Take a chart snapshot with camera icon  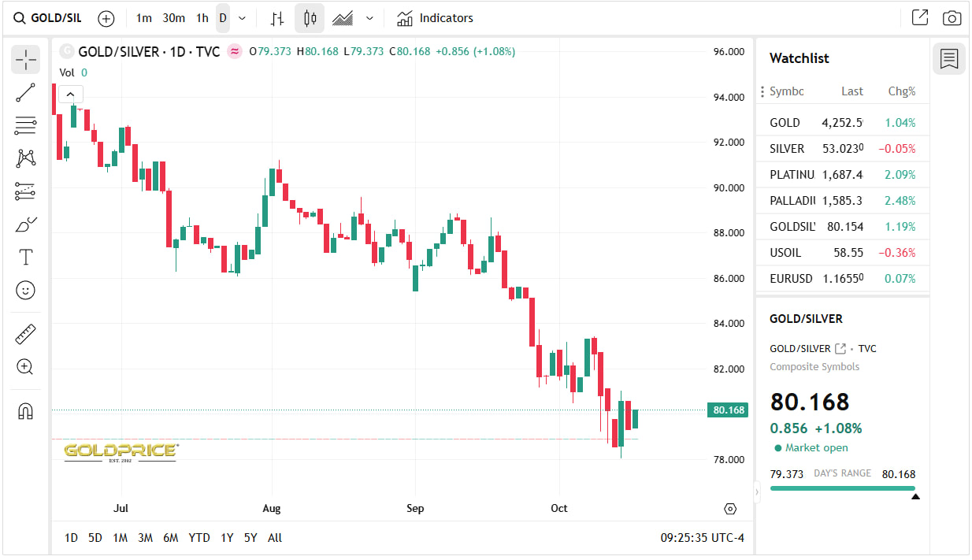click(x=952, y=18)
